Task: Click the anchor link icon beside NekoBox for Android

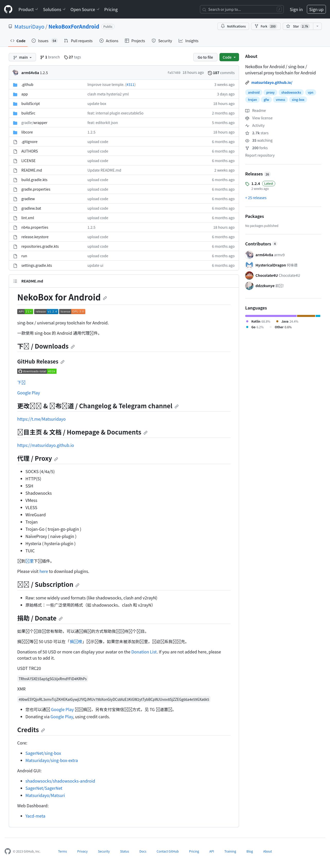Action: coord(105,298)
